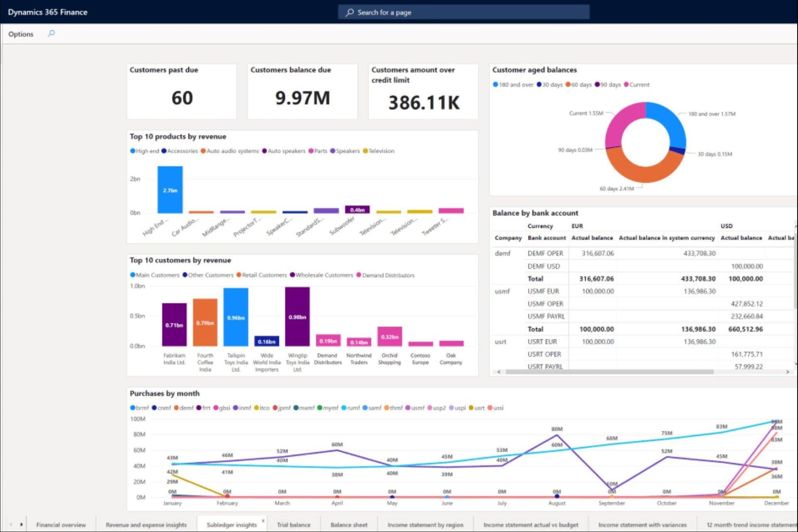Click the Accessories legend item
Image resolution: width=798 pixels, height=532 pixels.
click(x=180, y=151)
